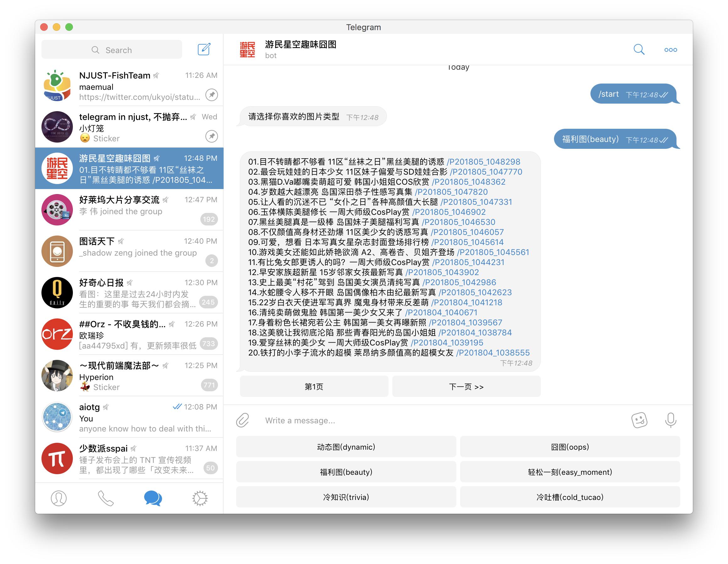Open the settings gear icon
This screenshot has height=564, width=728.
[x=199, y=498]
